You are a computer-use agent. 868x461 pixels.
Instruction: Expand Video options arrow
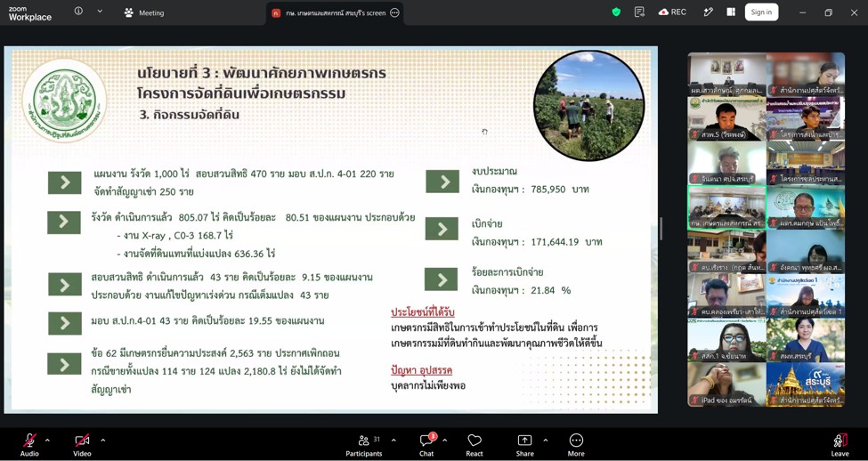point(103,441)
